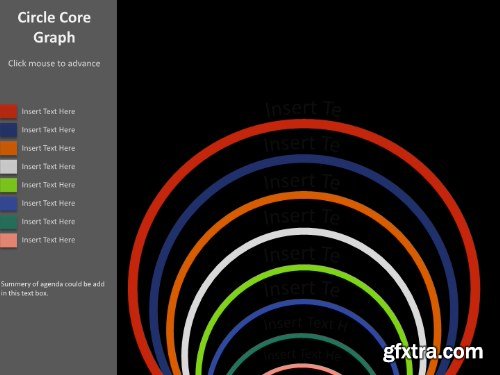Select the light gray legend swatch
The height and width of the screenshot is (375, 500).
coord(8,167)
